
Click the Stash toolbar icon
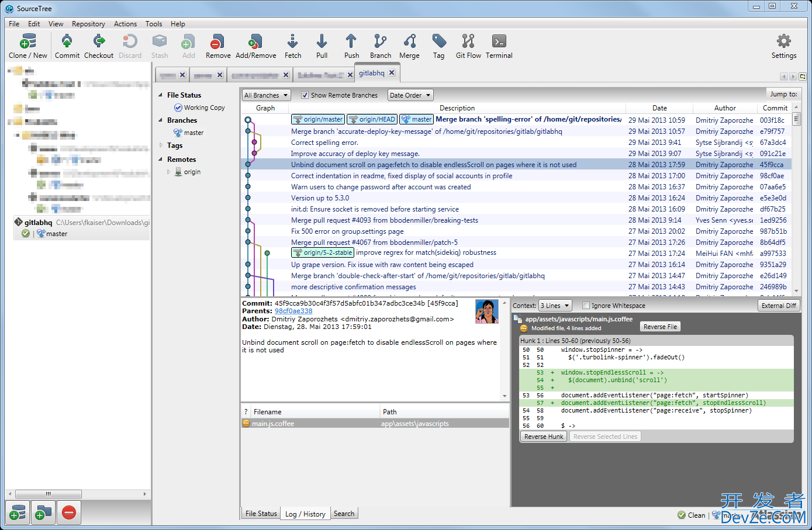pyautogui.click(x=160, y=46)
